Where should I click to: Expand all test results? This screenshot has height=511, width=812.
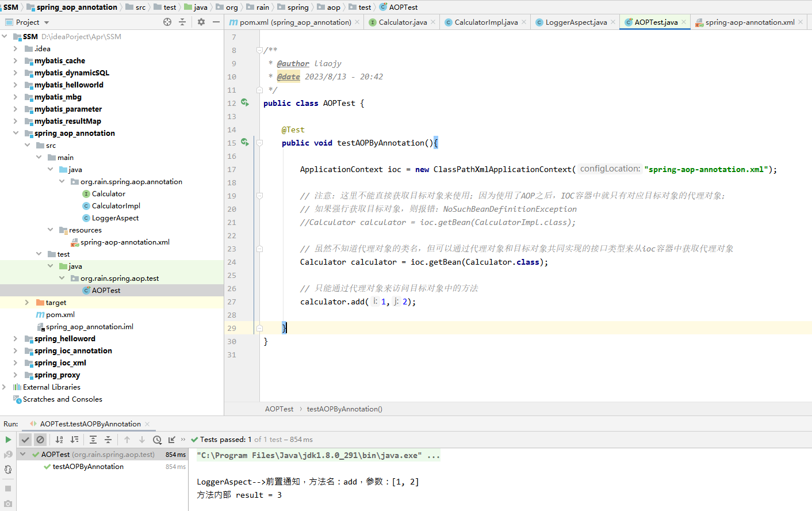pyautogui.click(x=93, y=440)
